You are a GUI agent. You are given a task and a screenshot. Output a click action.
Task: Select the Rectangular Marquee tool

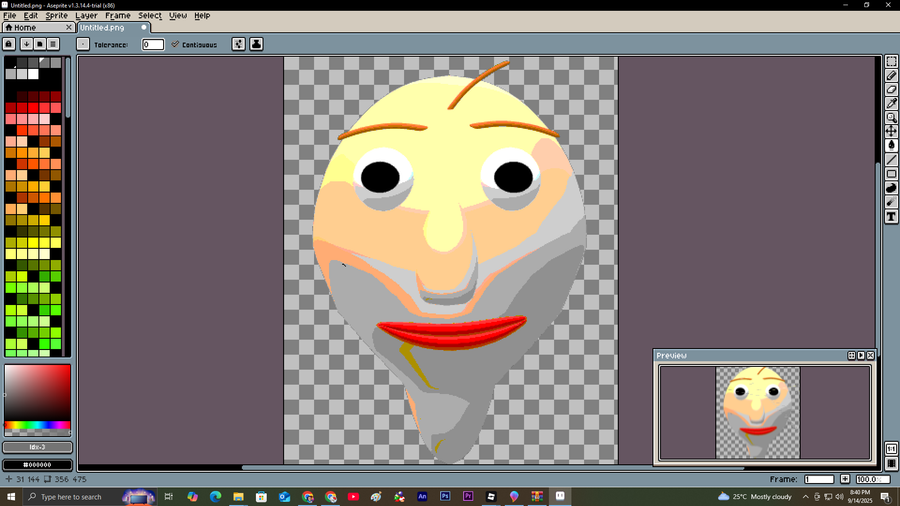[x=891, y=61]
